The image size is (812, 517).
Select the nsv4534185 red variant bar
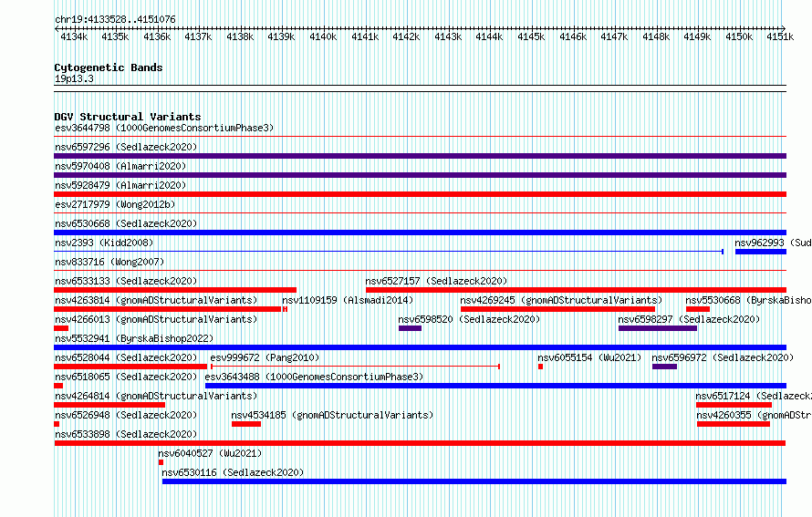246,424
